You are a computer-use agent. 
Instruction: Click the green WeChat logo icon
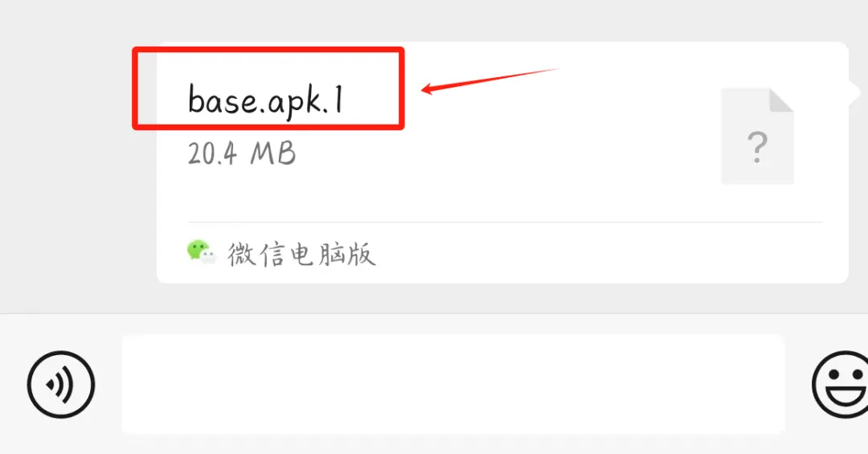pyautogui.click(x=200, y=252)
